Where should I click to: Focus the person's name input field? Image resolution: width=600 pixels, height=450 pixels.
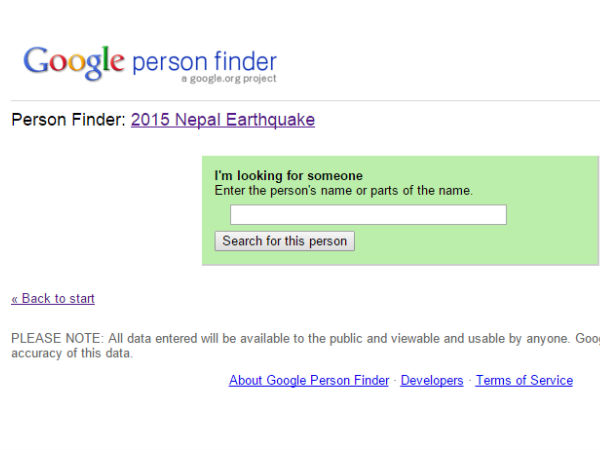[x=368, y=215]
